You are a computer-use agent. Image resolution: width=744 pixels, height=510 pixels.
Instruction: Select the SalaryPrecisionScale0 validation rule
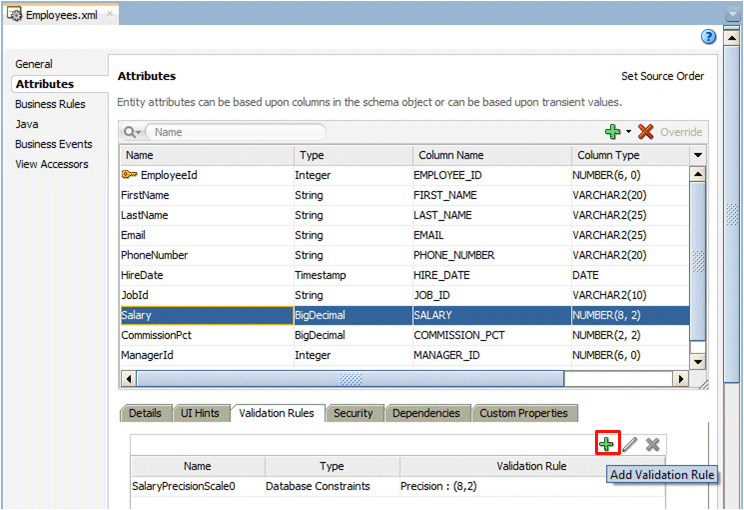(398, 486)
